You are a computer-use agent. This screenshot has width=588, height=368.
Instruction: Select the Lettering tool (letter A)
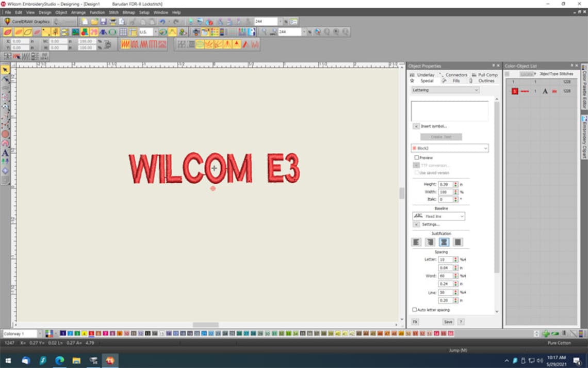click(x=5, y=153)
